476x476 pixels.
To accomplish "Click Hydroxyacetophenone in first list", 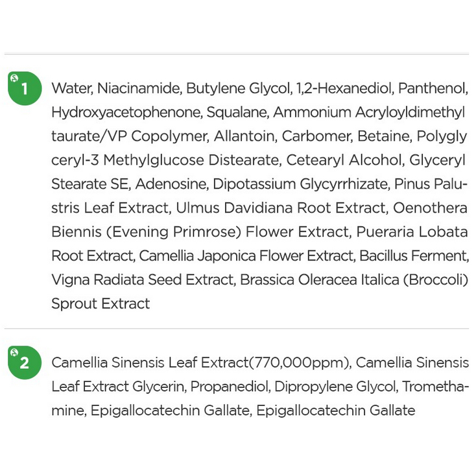I will tap(126, 113).
